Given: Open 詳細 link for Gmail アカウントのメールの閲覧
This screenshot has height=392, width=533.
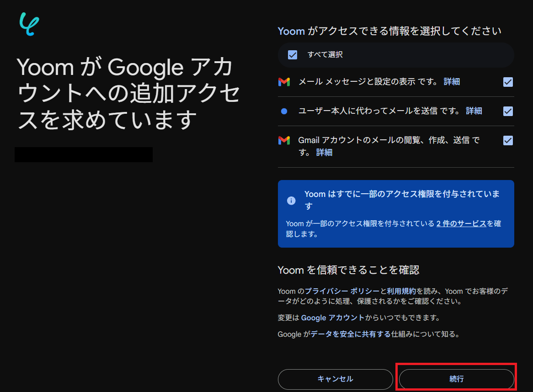Looking at the screenshot, I should [x=324, y=153].
